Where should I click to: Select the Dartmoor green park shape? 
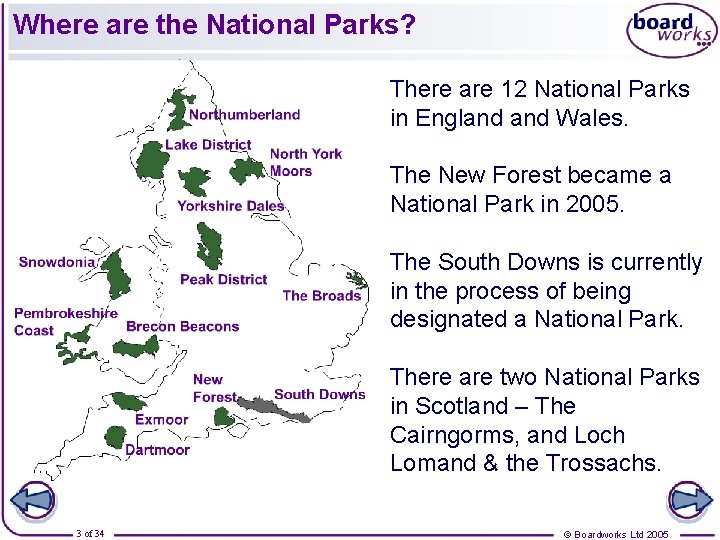point(115,437)
